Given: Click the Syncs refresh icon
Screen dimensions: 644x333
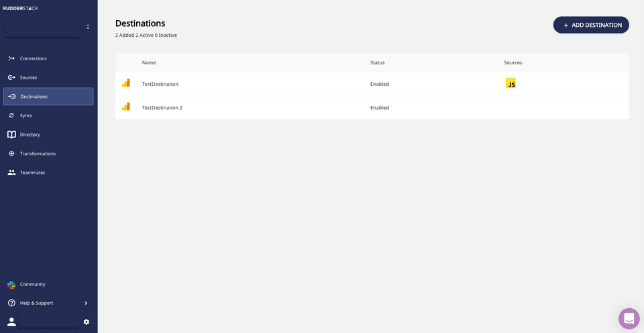Looking at the screenshot, I should pos(11,116).
